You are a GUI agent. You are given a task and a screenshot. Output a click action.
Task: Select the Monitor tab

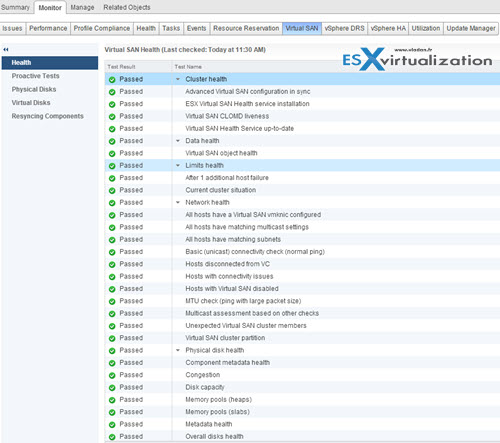[50, 8]
